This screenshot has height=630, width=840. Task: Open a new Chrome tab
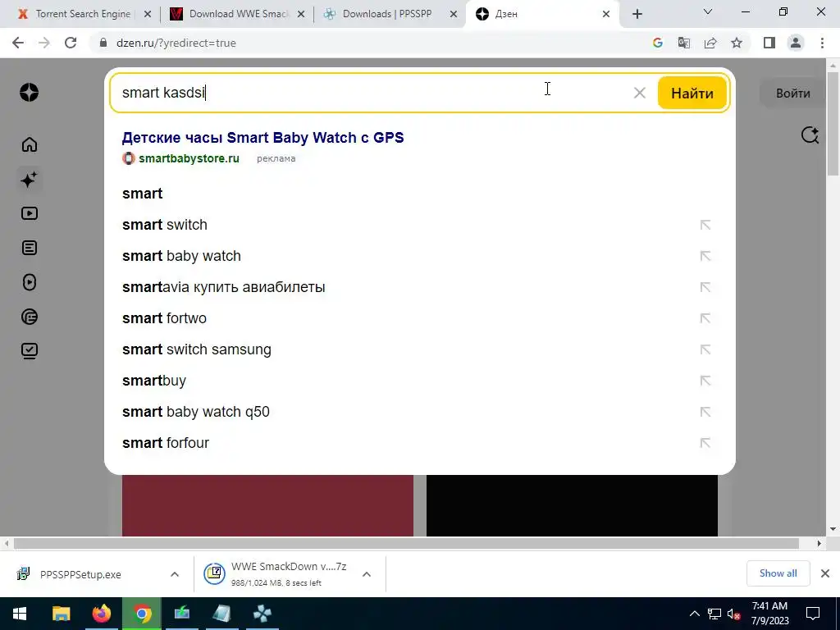[637, 14]
